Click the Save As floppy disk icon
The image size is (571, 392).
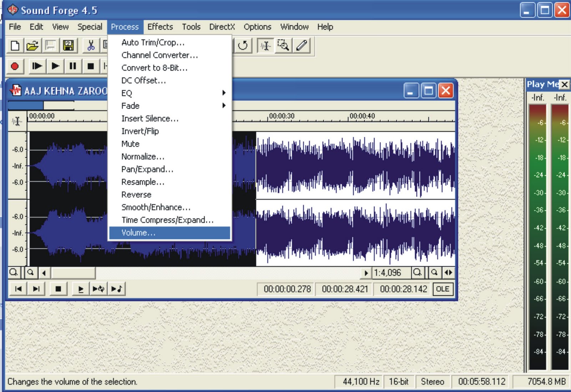click(68, 45)
